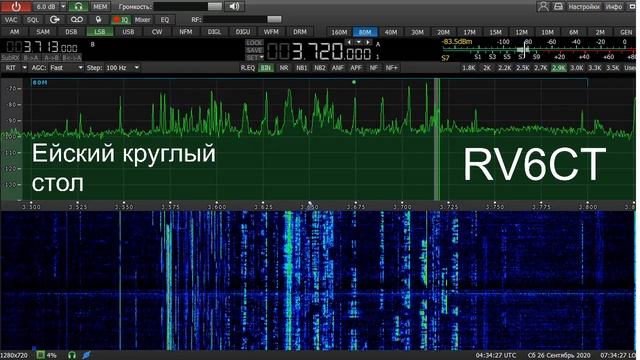The height and width of the screenshot is (360, 640).
Task: Enable the NR noise reduction
Action: (284, 68)
